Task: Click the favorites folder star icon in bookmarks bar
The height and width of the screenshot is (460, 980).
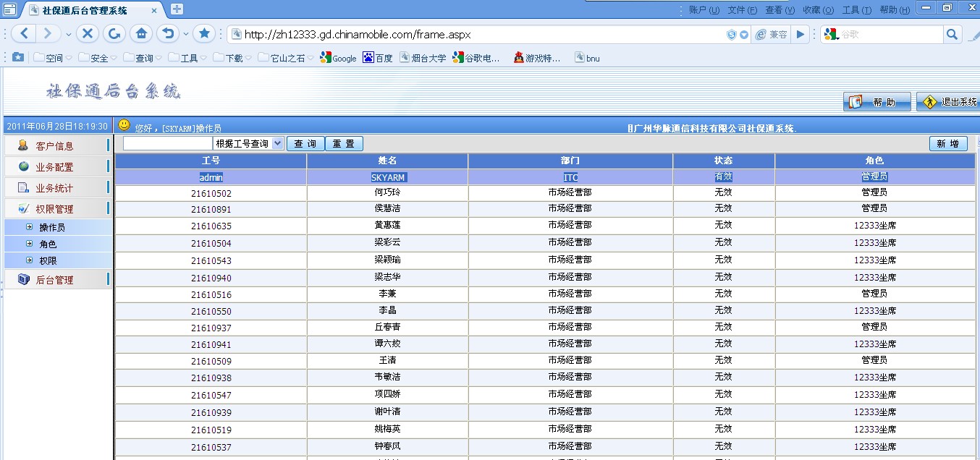Action: point(18,57)
